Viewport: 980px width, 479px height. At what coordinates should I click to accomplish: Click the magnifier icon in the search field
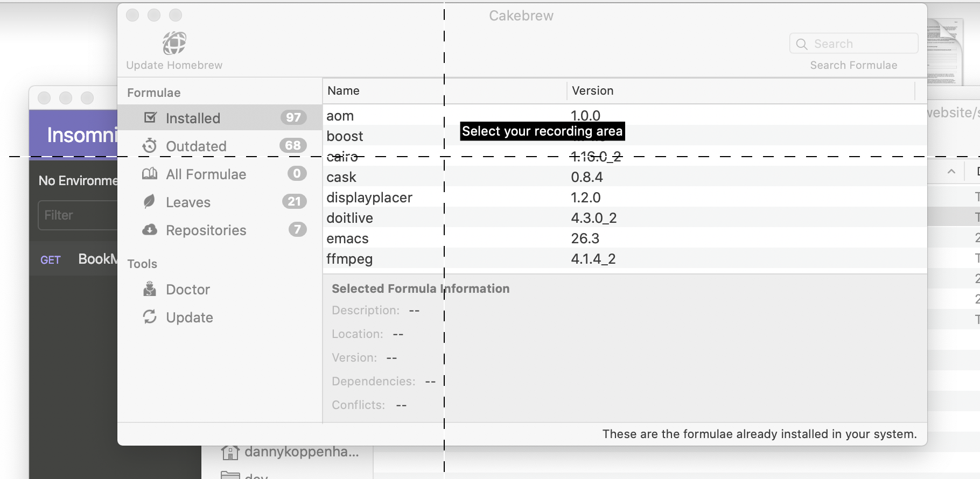(x=802, y=44)
